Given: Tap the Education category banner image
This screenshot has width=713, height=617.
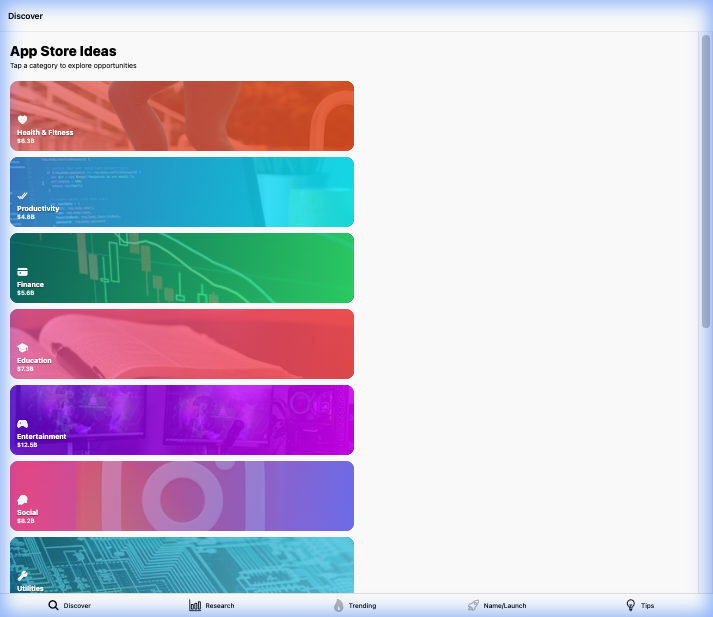Looking at the screenshot, I should pyautogui.click(x=182, y=344).
